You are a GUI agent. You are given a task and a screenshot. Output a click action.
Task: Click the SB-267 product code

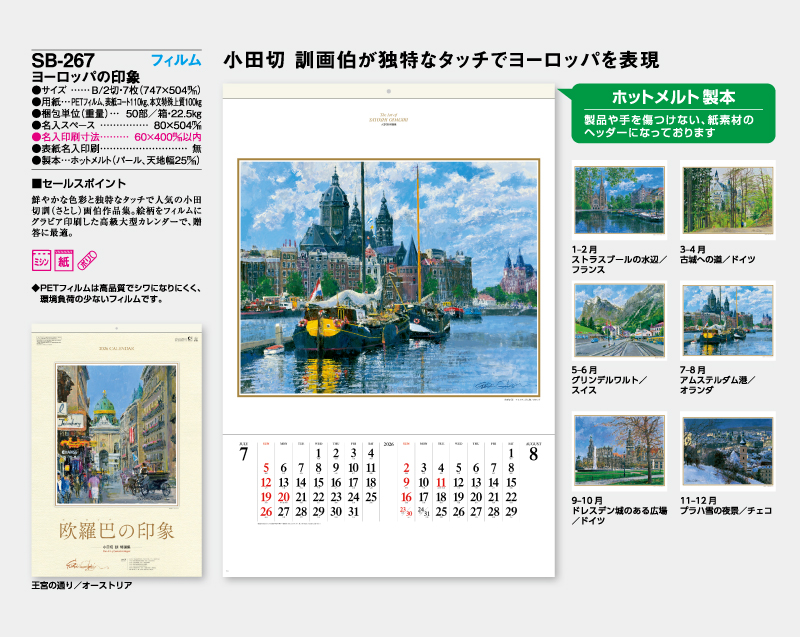pyautogui.click(x=63, y=61)
